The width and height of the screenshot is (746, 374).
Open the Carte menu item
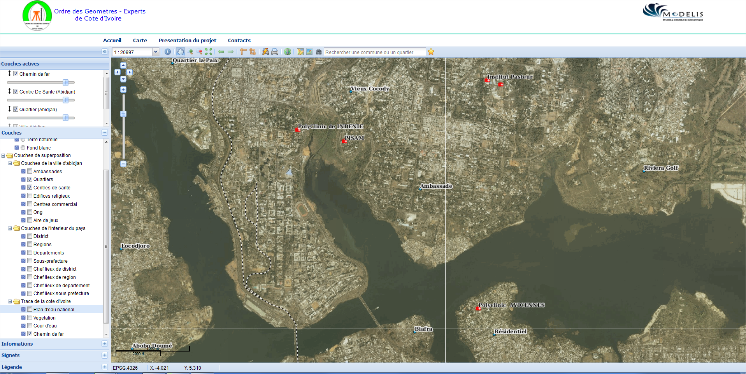pos(140,40)
